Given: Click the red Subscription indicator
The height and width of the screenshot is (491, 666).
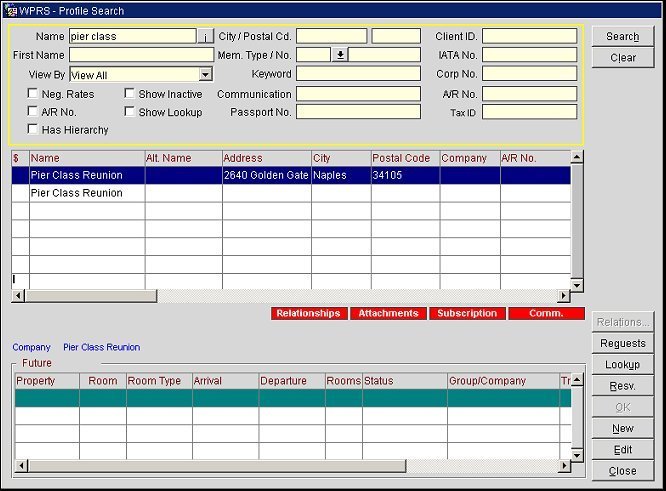Looking at the screenshot, I should 467,314.
